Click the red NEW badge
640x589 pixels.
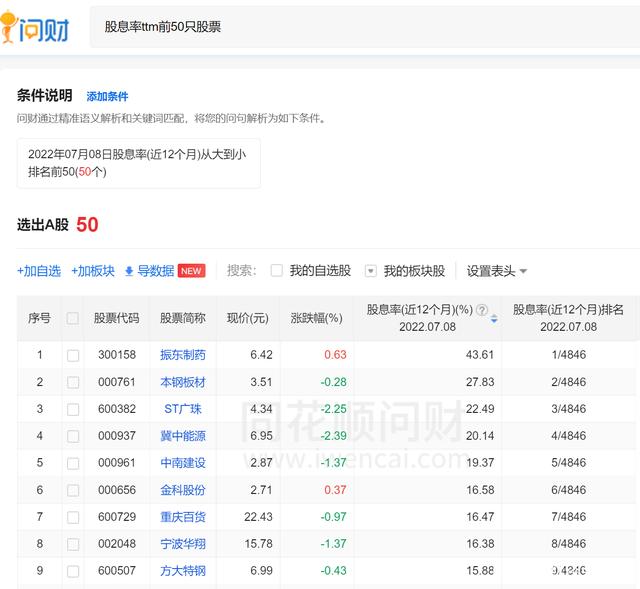point(191,271)
